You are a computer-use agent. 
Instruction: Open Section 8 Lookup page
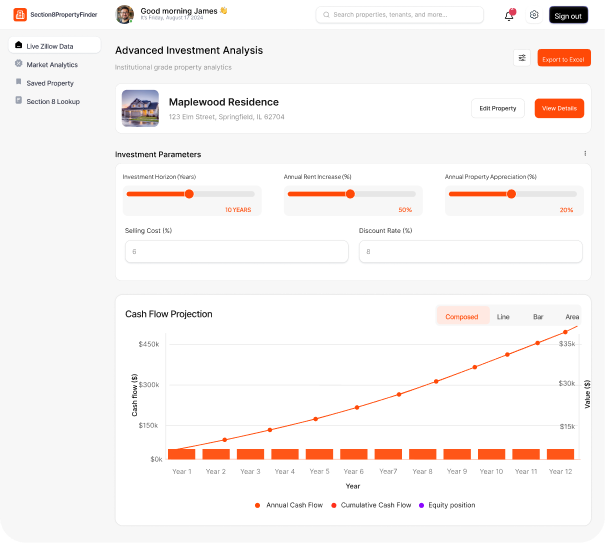coord(55,101)
